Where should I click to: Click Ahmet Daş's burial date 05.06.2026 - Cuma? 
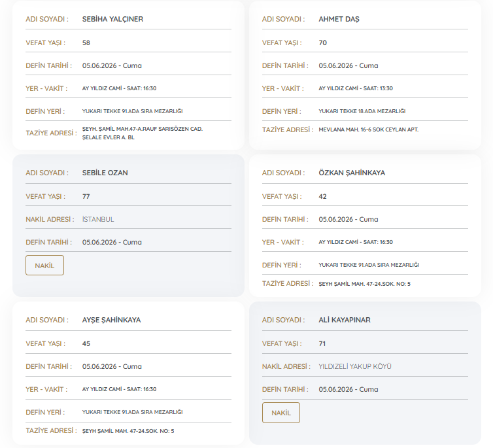pyautogui.click(x=348, y=65)
